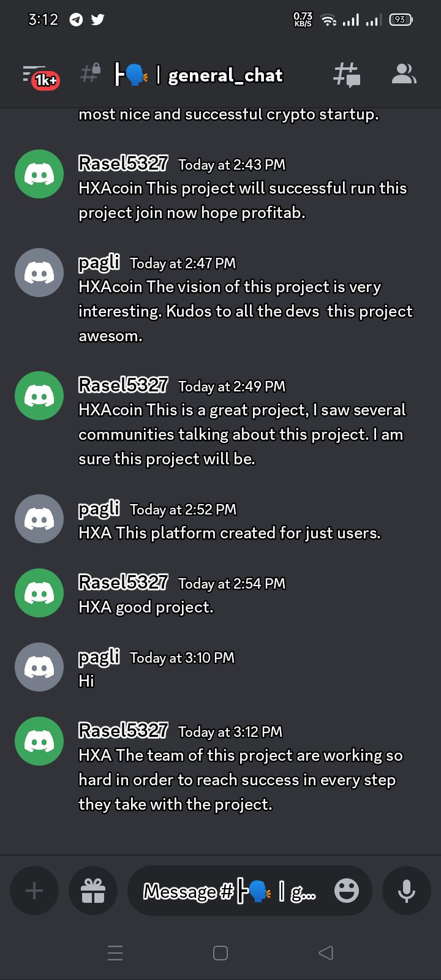Open the emoji picker smiley
Image resolution: width=441 pixels, height=980 pixels.
pos(347,891)
